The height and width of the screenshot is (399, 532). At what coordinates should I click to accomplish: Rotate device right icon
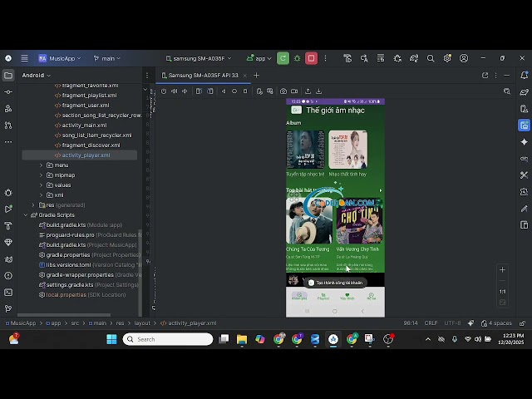tap(210, 91)
